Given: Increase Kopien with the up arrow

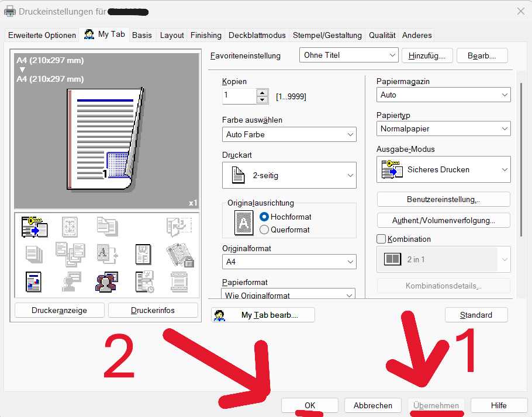Looking at the screenshot, I should click(263, 92).
